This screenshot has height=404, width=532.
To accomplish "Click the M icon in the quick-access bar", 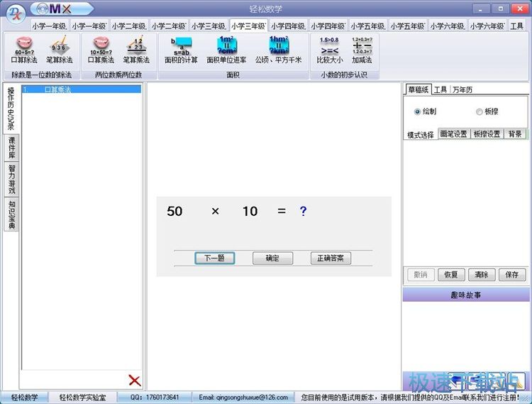I will [x=55, y=9].
